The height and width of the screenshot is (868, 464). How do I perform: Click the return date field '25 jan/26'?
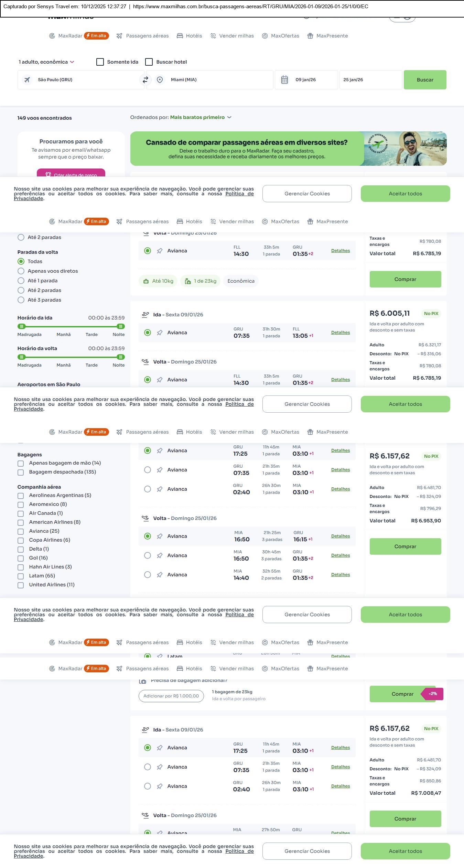pyautogui.click(x=370, y=80)
